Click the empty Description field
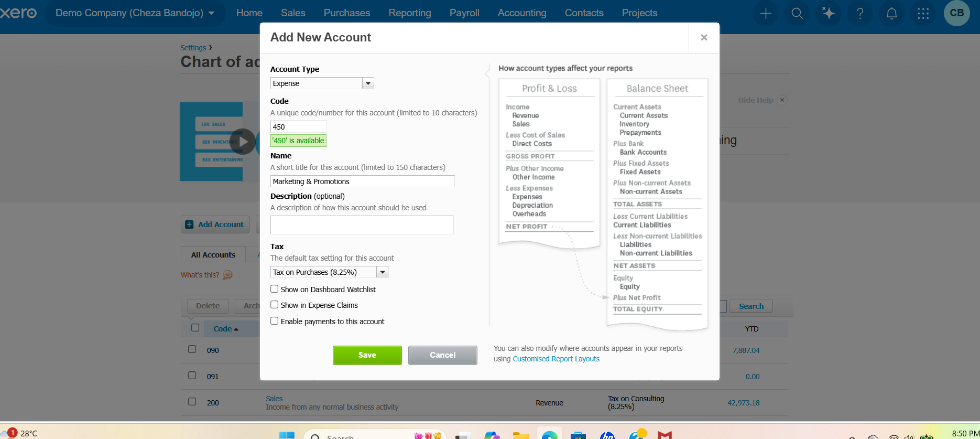 click(362, 225)
